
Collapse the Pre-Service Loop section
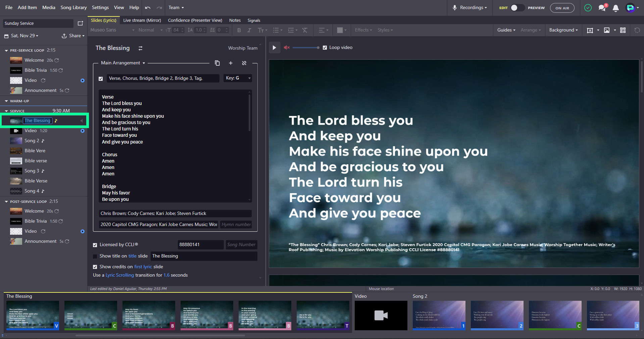[6, 50]
